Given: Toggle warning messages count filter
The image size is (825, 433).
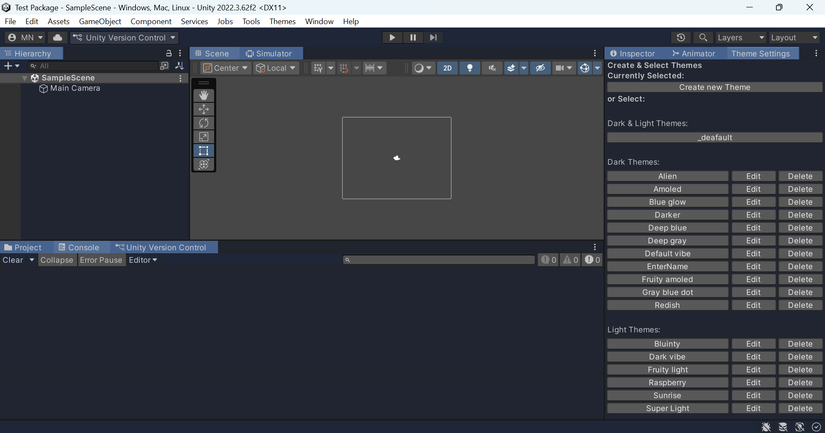Looking at the screenshot, I should click(570, 260).
